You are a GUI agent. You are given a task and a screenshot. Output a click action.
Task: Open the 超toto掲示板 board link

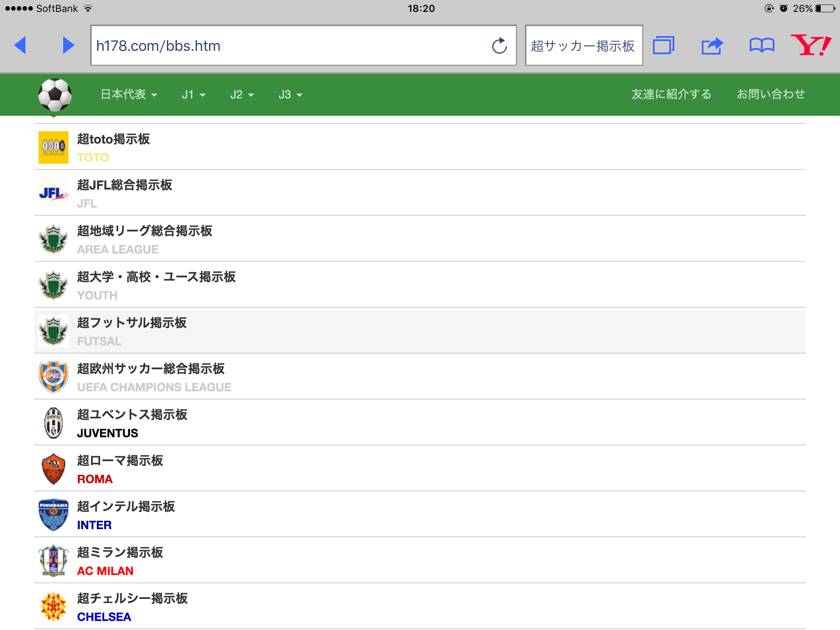[x=114, y=139]
